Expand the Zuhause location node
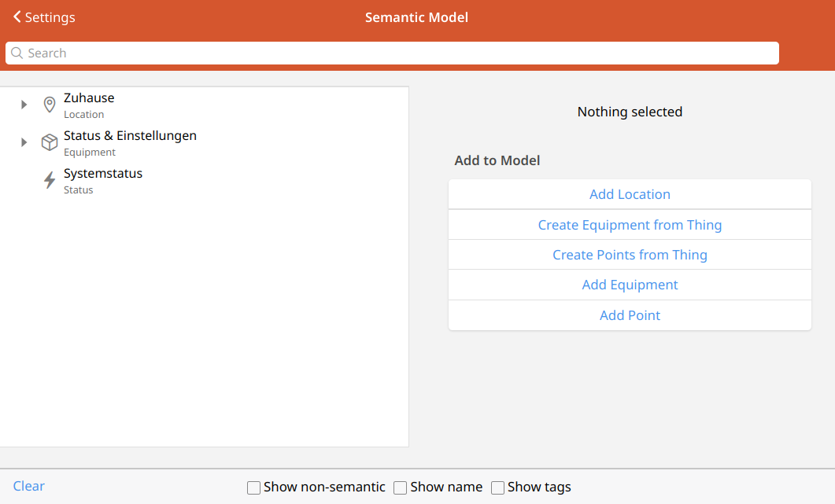This screenshot has width=835, height=504. [24, 105]
